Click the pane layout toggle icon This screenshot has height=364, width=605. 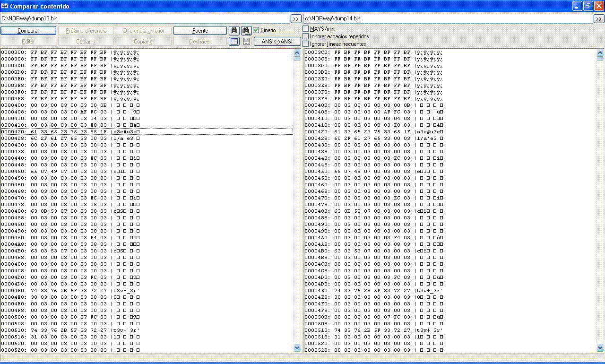233,42
